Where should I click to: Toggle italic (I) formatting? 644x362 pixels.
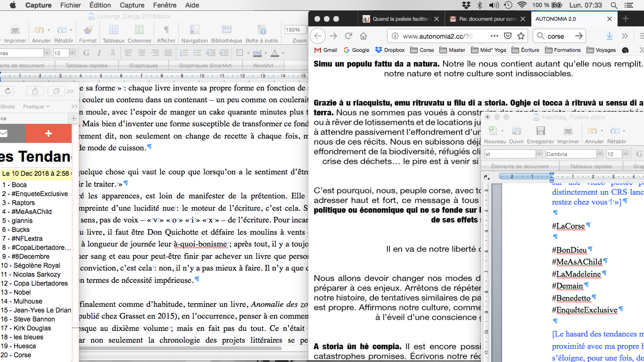coord(99,53)
